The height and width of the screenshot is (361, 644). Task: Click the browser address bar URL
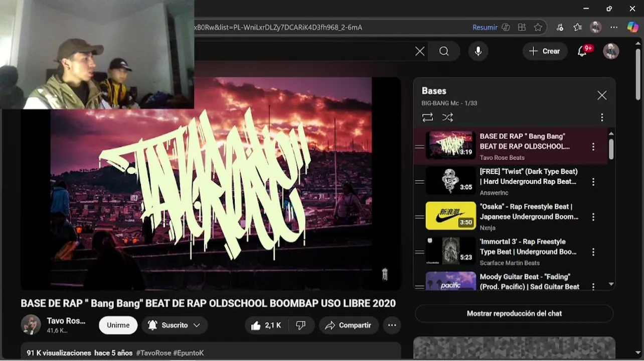[x=278, y=28]
